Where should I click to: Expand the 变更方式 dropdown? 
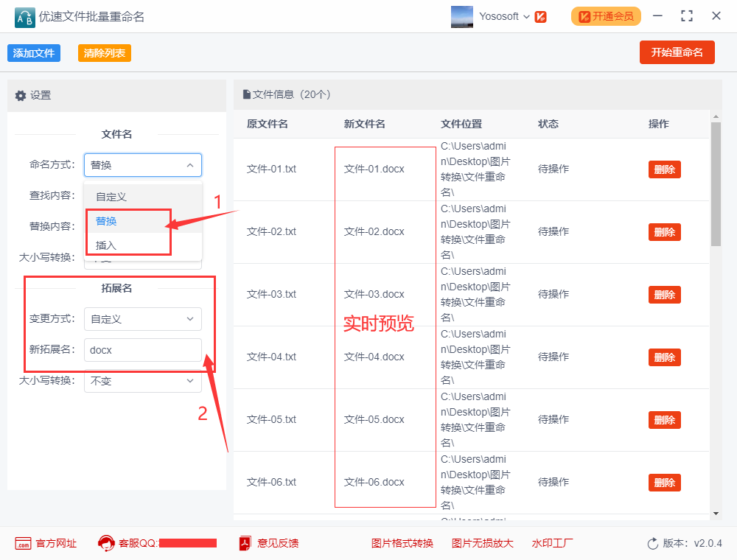click(x=142, y=319)
